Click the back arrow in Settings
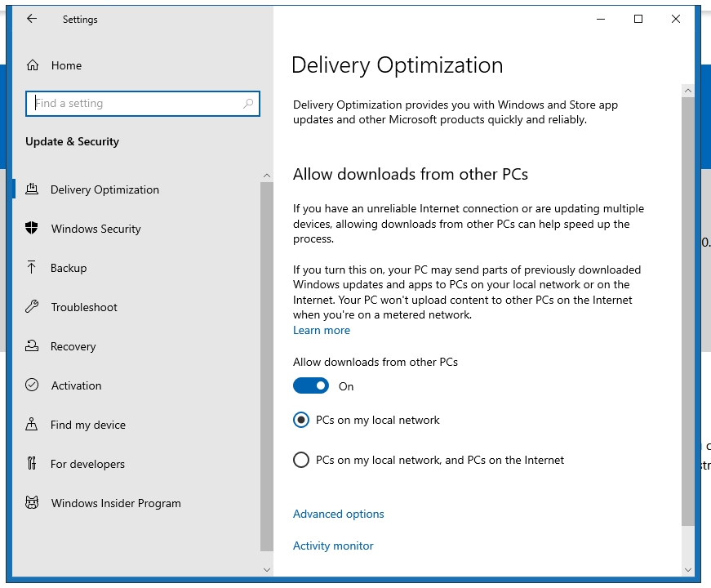 (32, 19)
